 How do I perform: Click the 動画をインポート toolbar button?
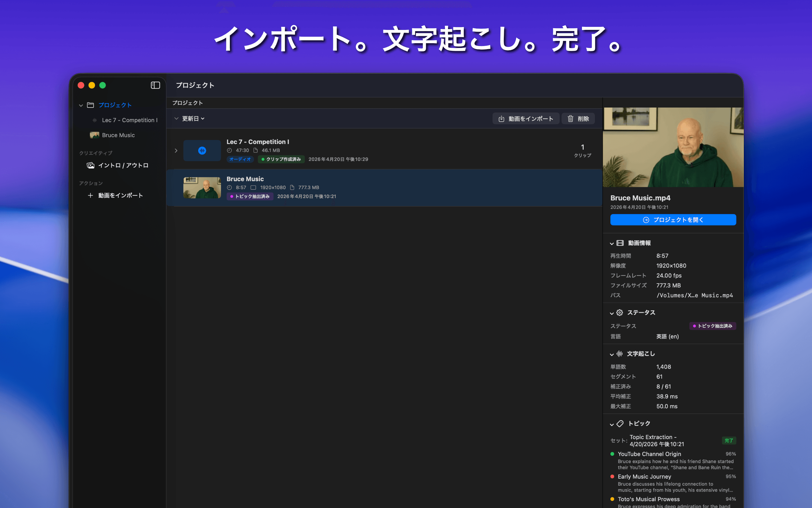(526, 119)
